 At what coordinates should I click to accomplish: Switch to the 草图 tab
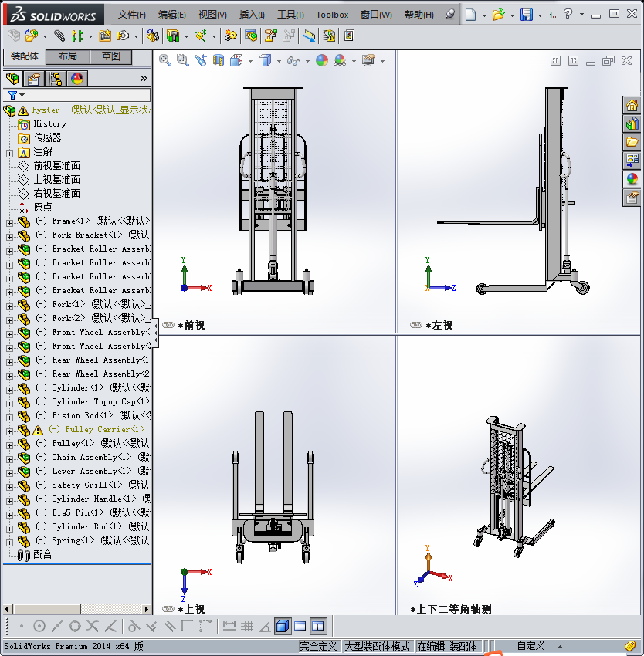[111, 56]
